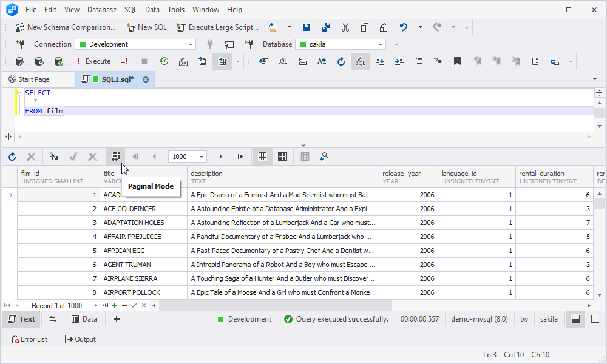The width and height of the screenshot is (607, 364).
Task: Click the magnifier Find icon in grid toolbar
Action: coord(324,157)
